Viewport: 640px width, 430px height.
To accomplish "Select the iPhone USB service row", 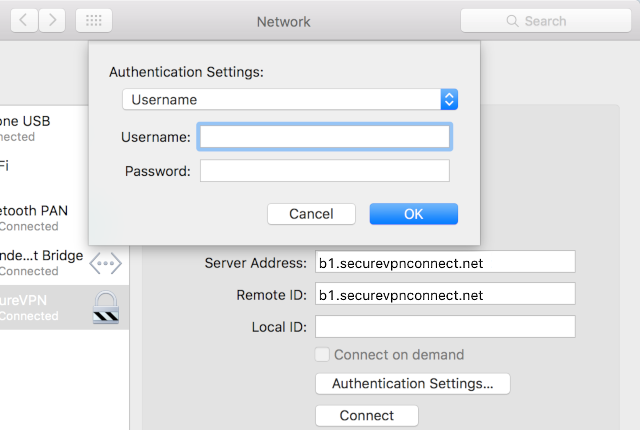I will tap(44, 128).
